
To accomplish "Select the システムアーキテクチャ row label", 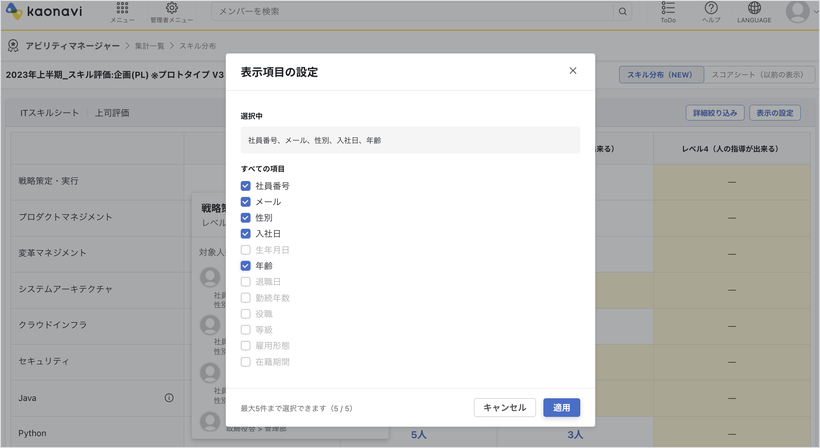I will click(65, 289).
